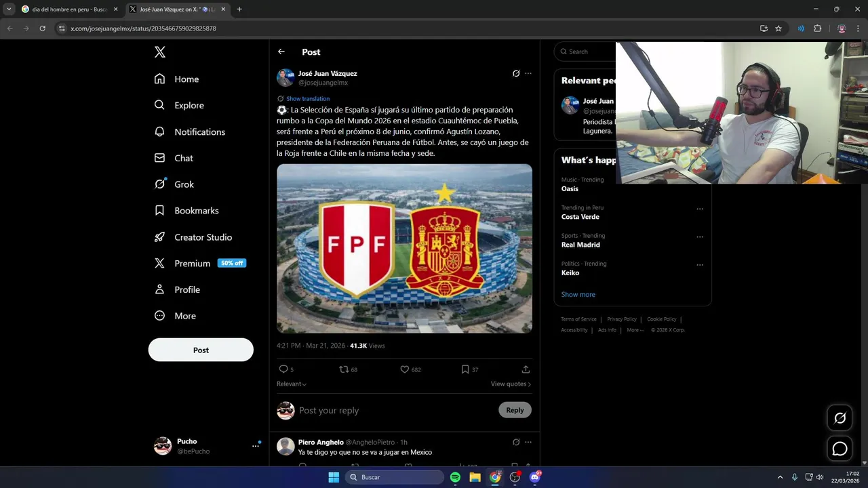Open Cookie Policy link
868x488 pixels.
click(x=662, y=319)
